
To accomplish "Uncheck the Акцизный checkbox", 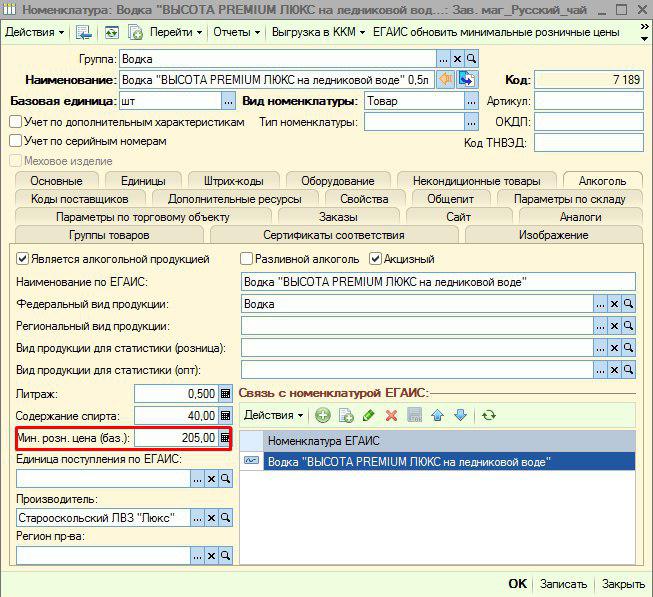I will pyautogui.click(x=375, y=259).
